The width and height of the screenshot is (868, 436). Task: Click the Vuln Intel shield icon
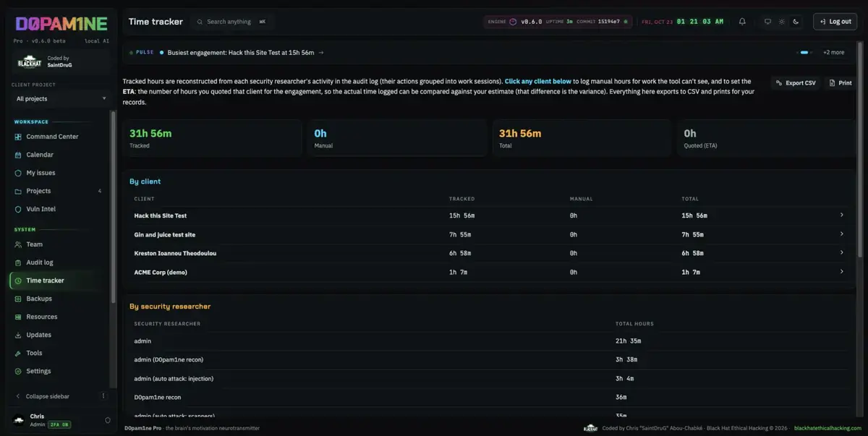pyautogui.click(x=18, y=209)
